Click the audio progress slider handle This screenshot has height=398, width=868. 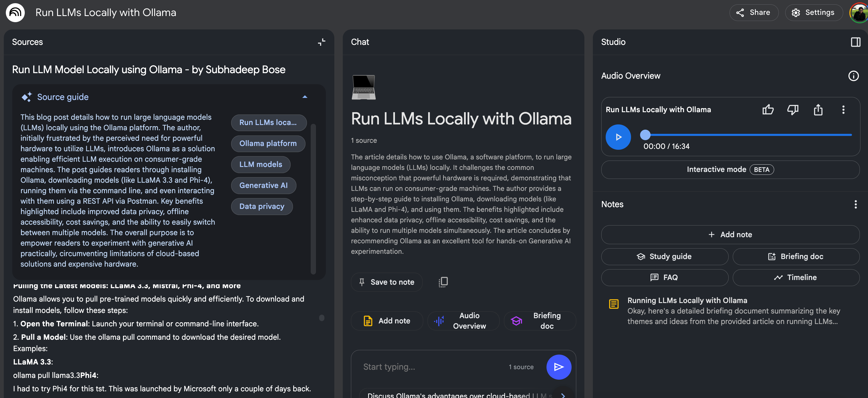(645, 135)
